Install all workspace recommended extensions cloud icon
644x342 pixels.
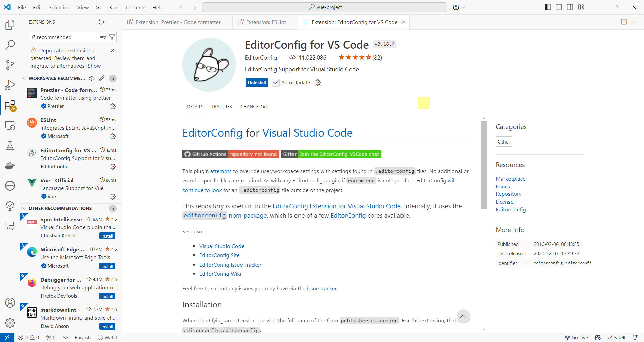coord(91,78)
